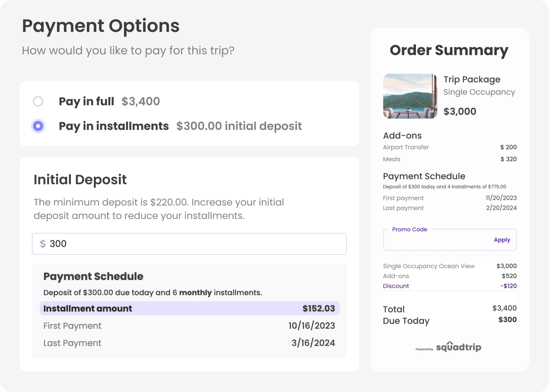Click the Discount -$120 line item

click(396, 286)
